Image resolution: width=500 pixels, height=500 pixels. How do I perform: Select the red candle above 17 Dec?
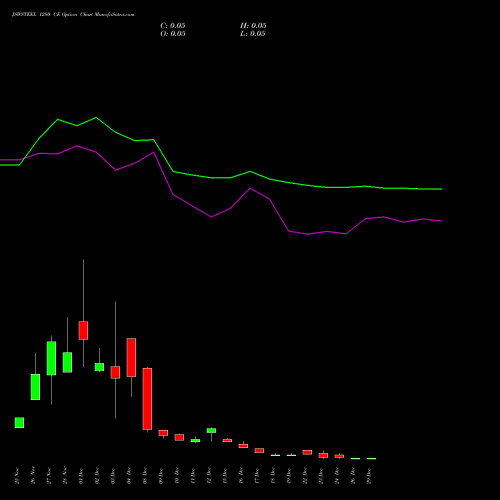pyautogui.click(x=259, y=450)
